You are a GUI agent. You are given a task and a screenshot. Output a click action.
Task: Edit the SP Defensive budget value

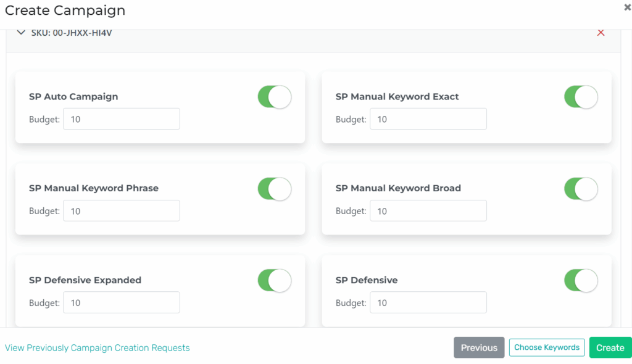(428, 302)
